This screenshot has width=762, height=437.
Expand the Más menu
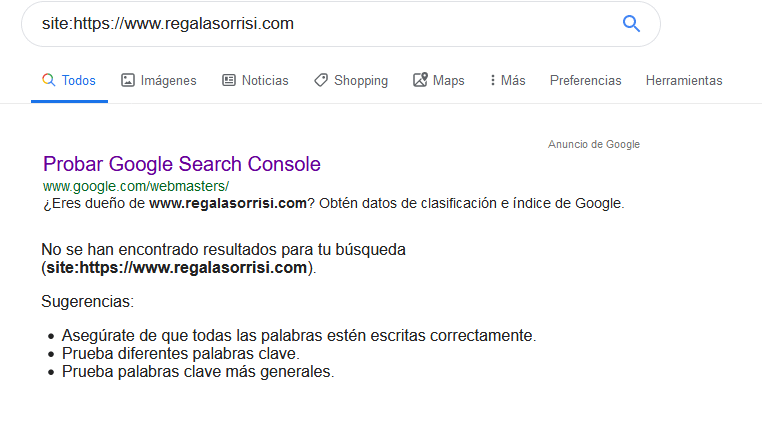pos(507,80)
